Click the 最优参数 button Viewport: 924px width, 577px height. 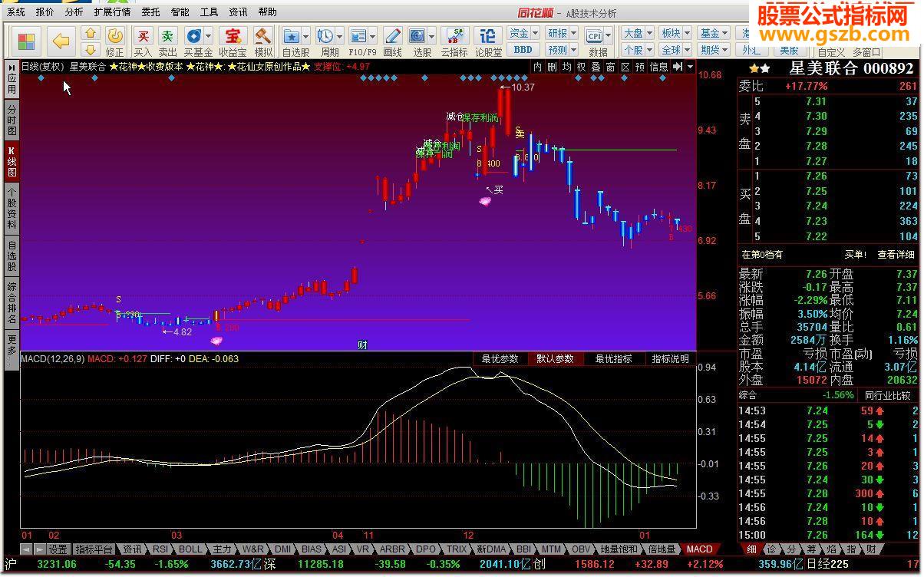pyautogui.click(x=500, y=359)
